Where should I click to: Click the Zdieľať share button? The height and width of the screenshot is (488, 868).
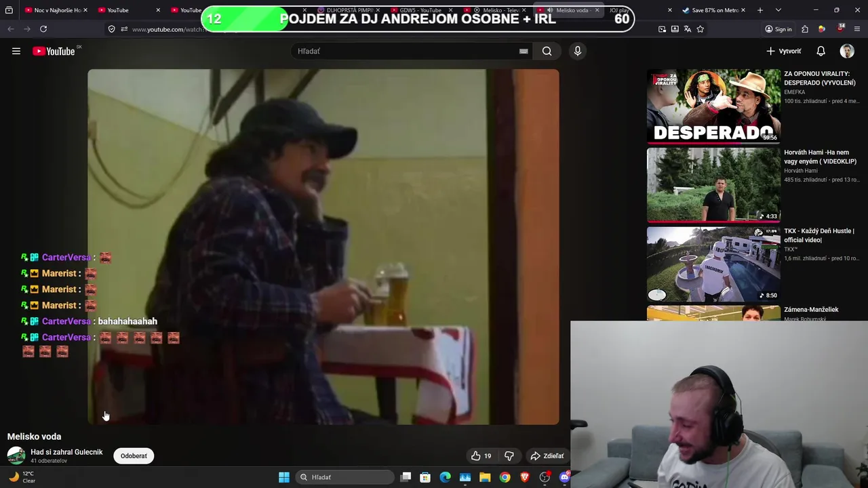[x=547, y=456]
